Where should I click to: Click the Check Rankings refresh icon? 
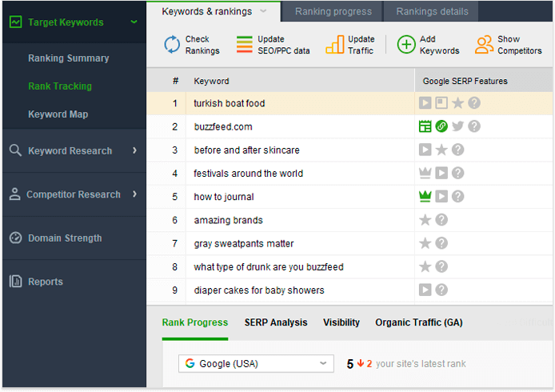point(172,45)
